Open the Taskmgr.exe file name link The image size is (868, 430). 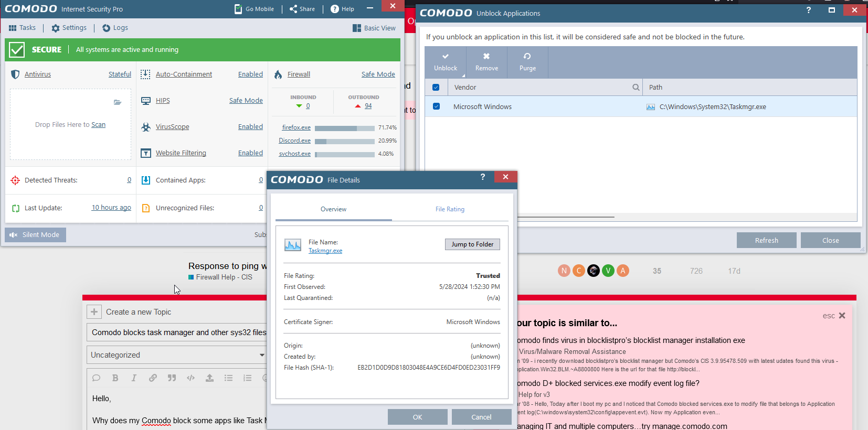tap(325, 251)
